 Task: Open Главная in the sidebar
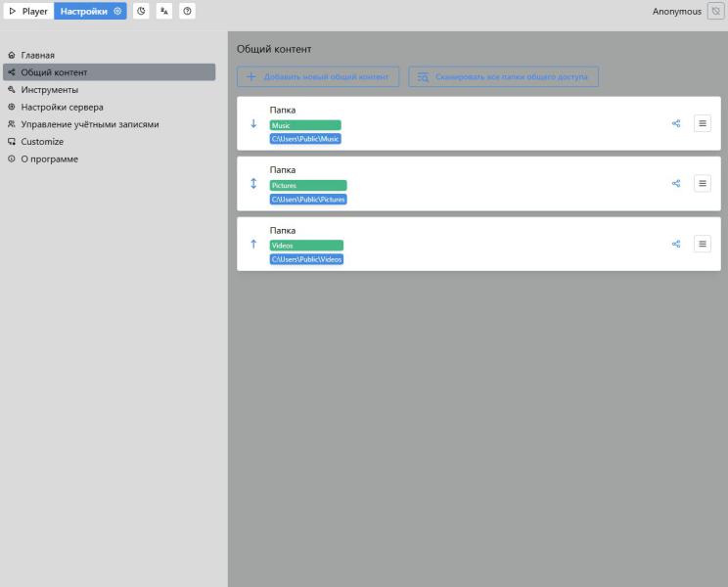click(38, 55)
